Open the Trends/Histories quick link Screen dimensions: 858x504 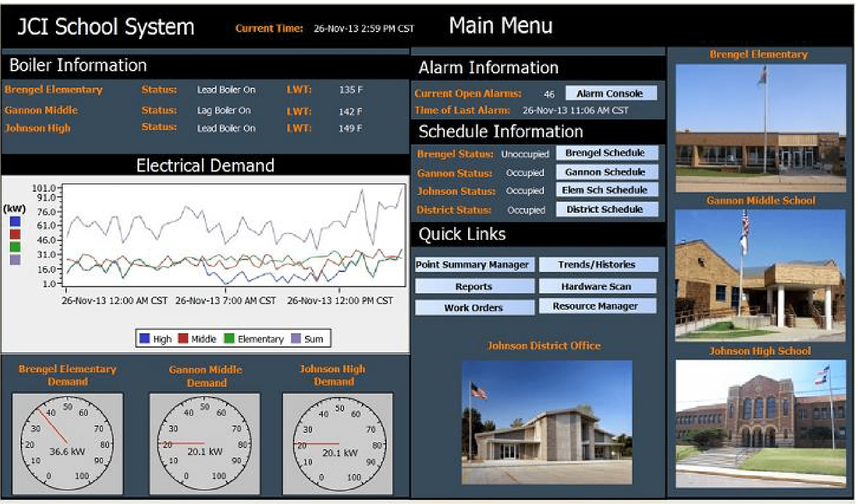(598, 265)
